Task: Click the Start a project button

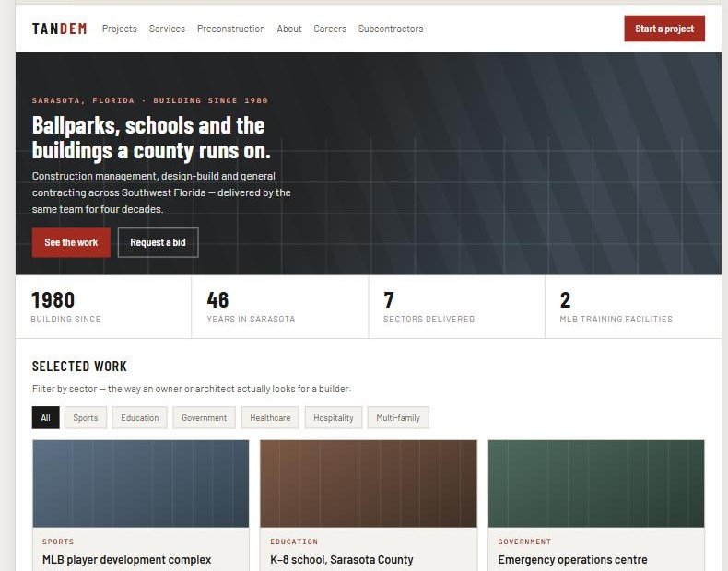Action: click(664, 29)
